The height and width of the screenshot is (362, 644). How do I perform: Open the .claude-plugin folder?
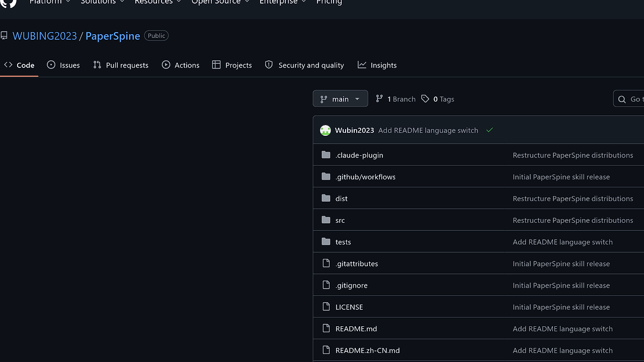coord(359,155)
